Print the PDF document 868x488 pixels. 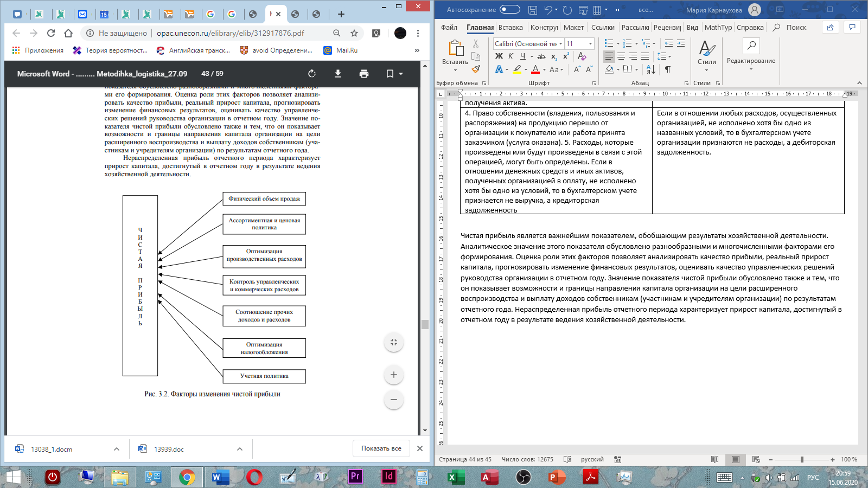tap(363, 74)
